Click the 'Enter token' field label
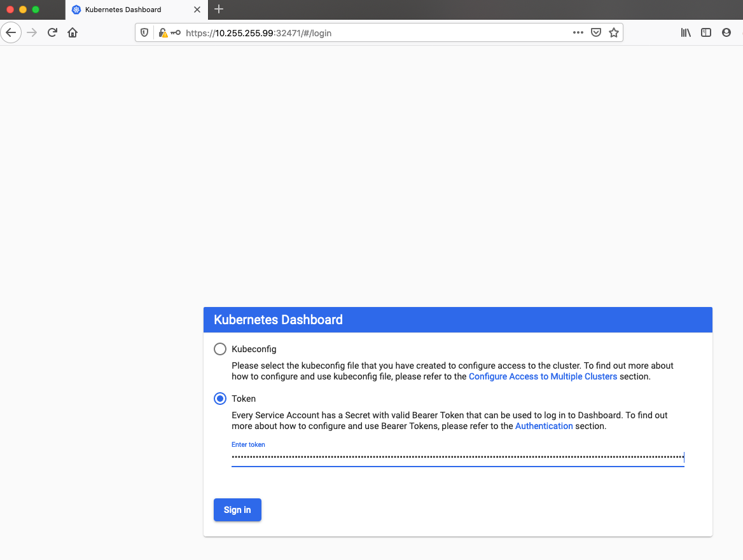 click(248, 444)
